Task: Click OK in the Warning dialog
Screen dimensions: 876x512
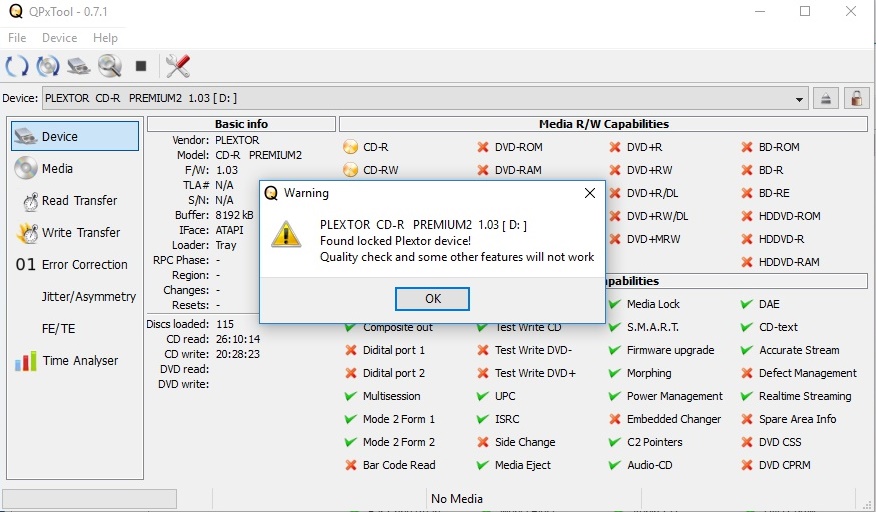Action: (x=432, y=298)
